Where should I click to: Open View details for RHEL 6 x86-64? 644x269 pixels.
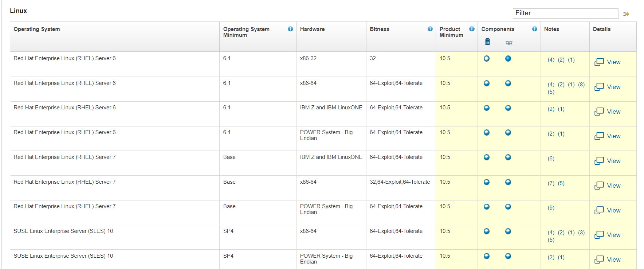tap(608, 87)
